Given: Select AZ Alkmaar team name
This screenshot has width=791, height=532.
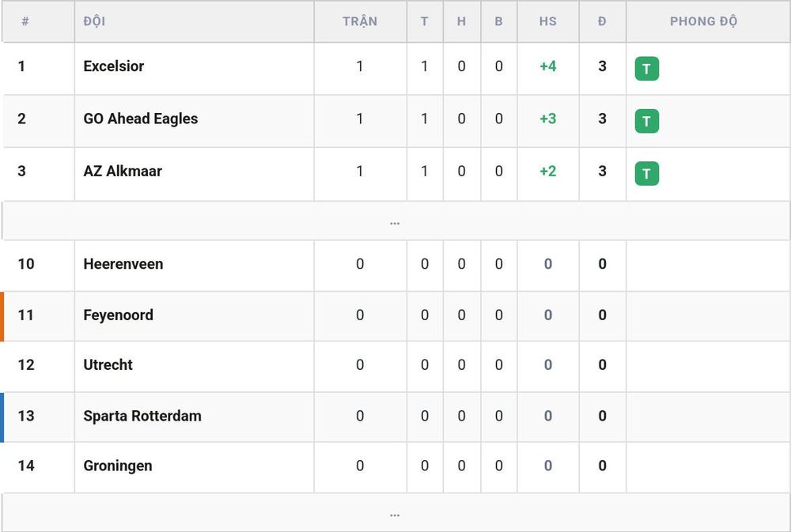Looking at the screenshot, I should pyautogui.click(x=123, y=171).
